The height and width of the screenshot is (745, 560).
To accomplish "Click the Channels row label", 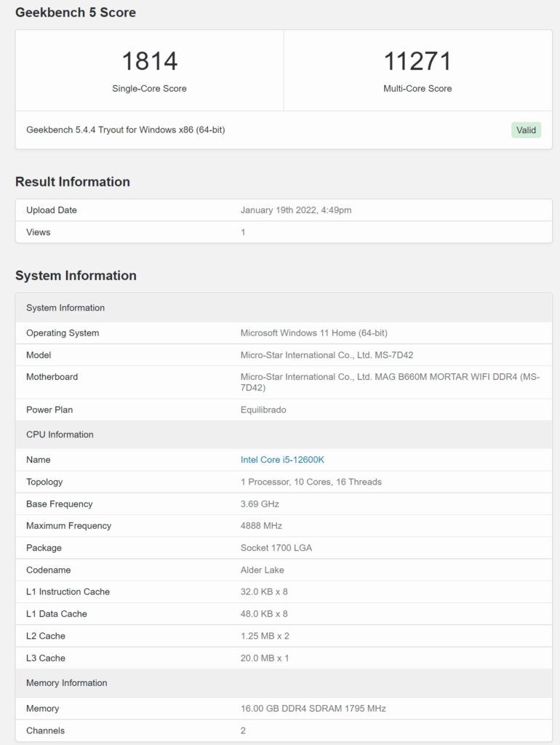I will pos(45,730).
